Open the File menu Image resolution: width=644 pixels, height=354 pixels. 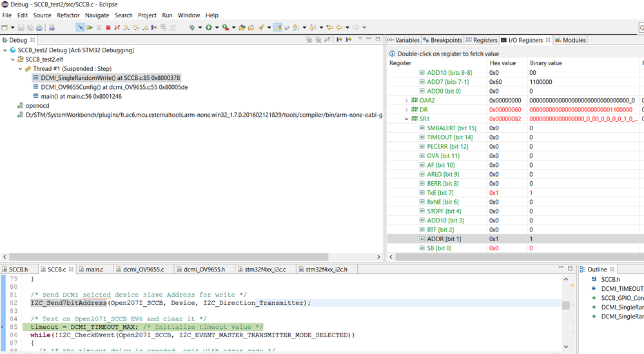[7, 15]
